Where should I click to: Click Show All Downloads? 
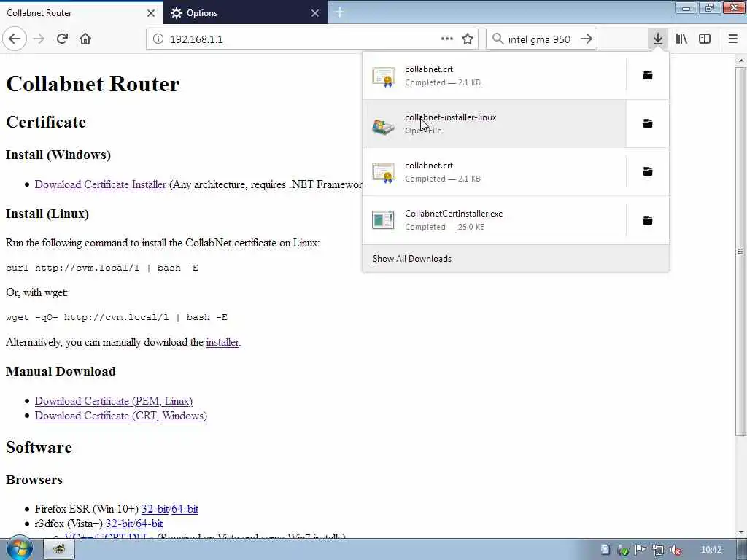[516, 259]
